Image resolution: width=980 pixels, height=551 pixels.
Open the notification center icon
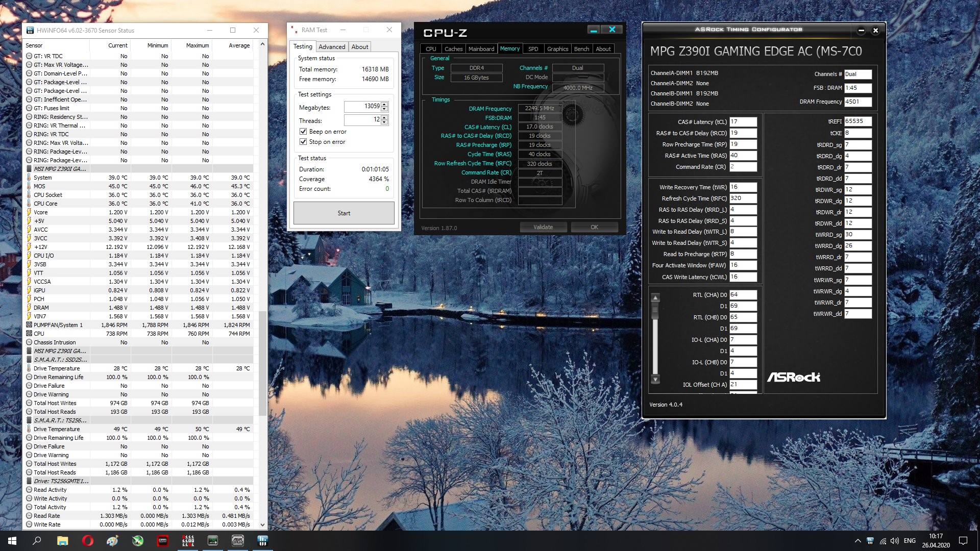point(963,541)
